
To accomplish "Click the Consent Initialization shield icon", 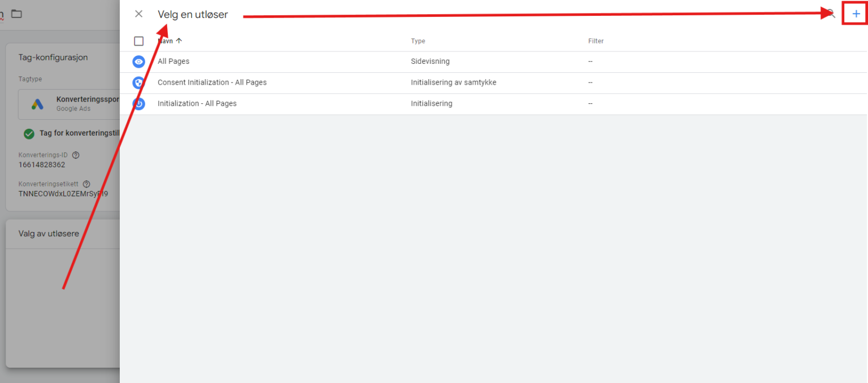I will [138, 82].
